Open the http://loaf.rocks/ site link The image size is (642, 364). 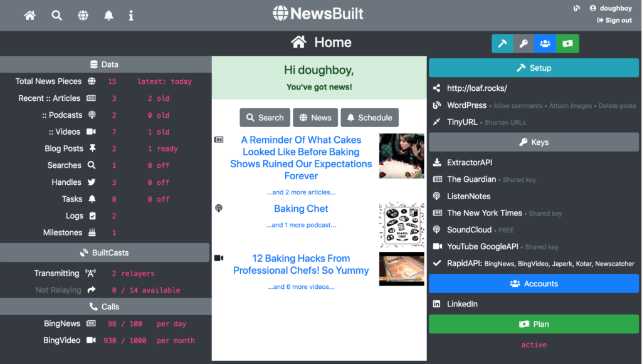477,88
